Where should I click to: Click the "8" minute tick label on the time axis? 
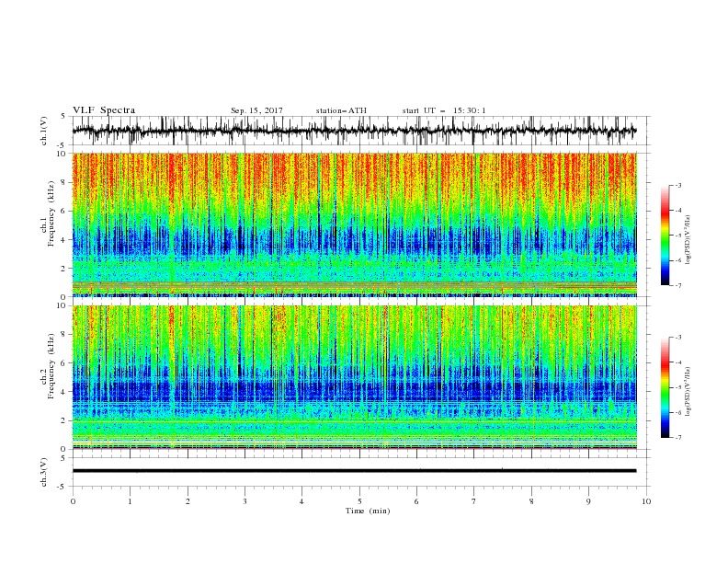[x=531, y=501]
